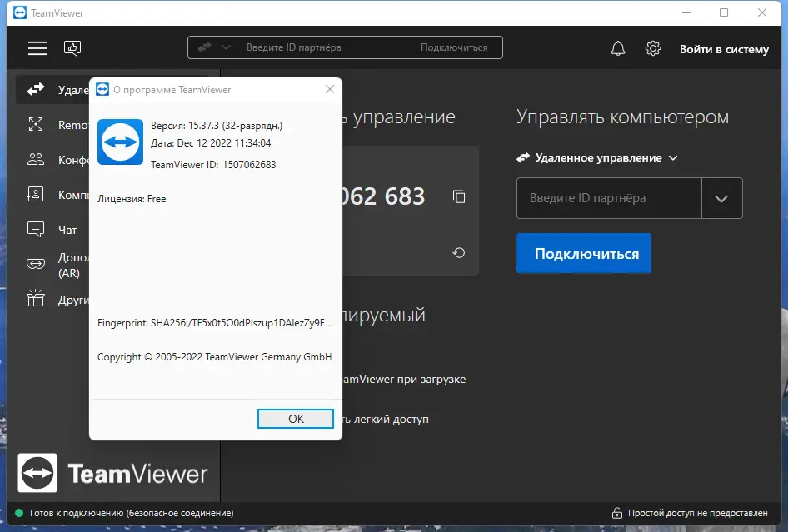Viewport: 788px width, 532px height.
Task: Open Компьютеры и контакты address book icon
Action: point(37,194)
